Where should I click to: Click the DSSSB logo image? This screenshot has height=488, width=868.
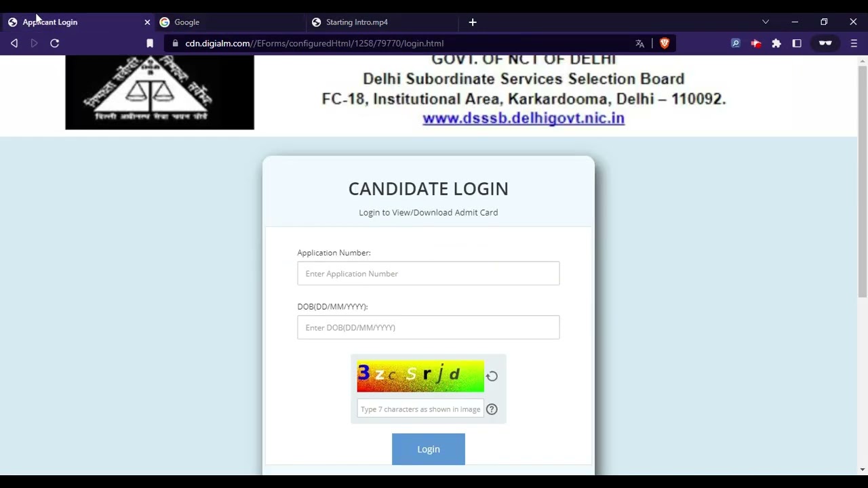pos(159,92)
